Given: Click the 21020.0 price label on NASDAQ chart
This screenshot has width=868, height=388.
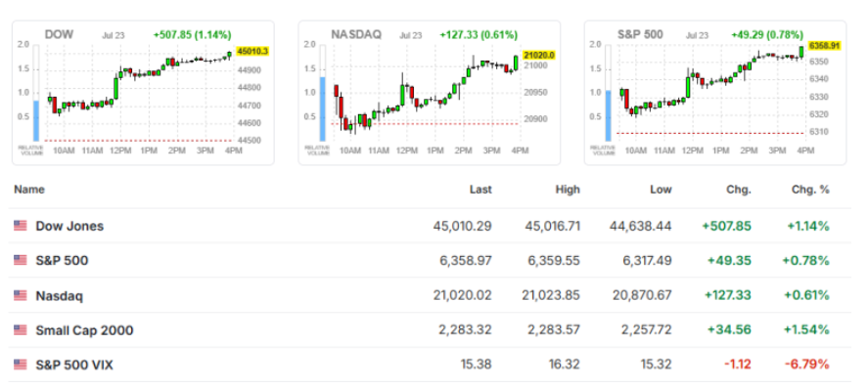Looking at the screenshot, I should (x=538, y=56).
